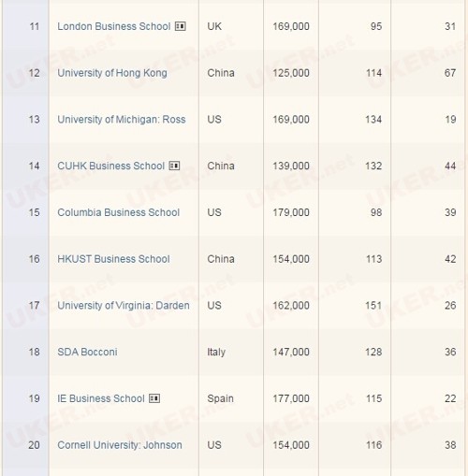Open the London Business School link
This screenshot has width=468, height=476.
tap(114, 26)
